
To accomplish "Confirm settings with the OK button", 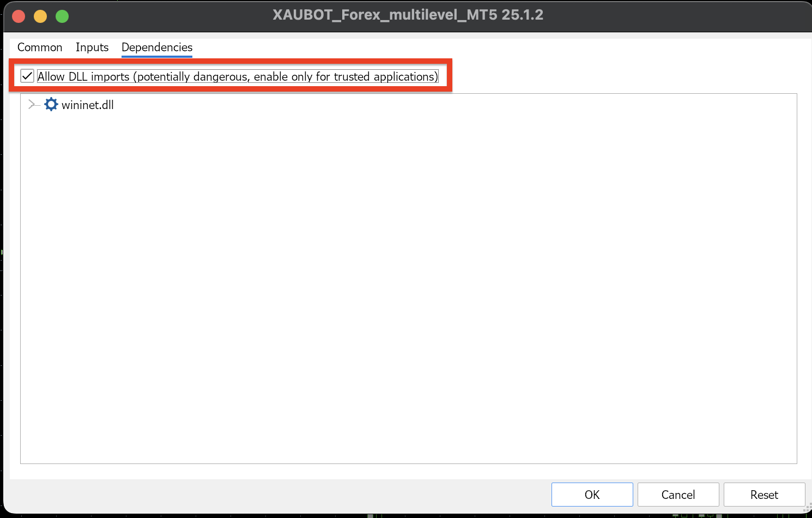I will point(592,495).
